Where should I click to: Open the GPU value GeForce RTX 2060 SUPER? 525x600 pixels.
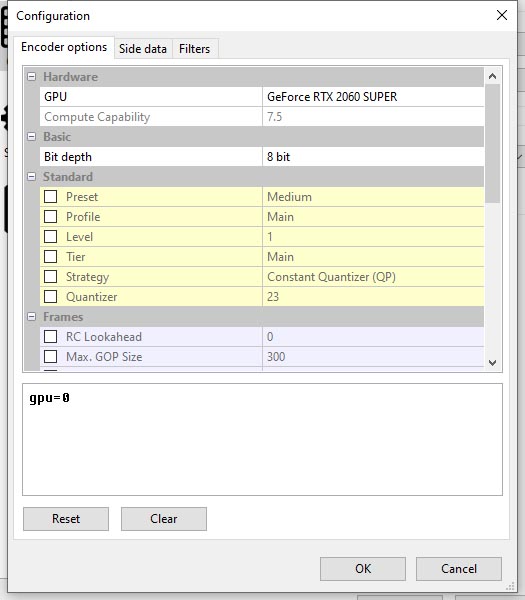coord(373,97)
